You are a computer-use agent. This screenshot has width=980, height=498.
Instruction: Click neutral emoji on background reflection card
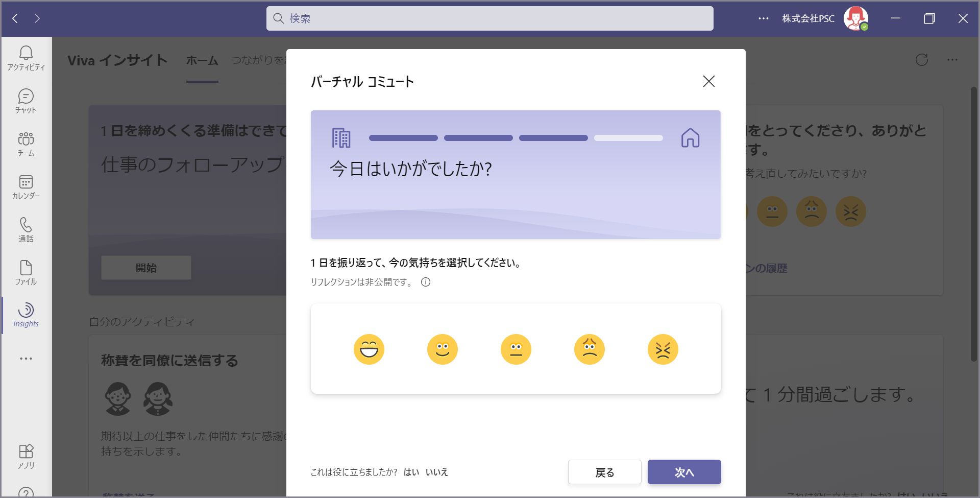coord(772,211)
